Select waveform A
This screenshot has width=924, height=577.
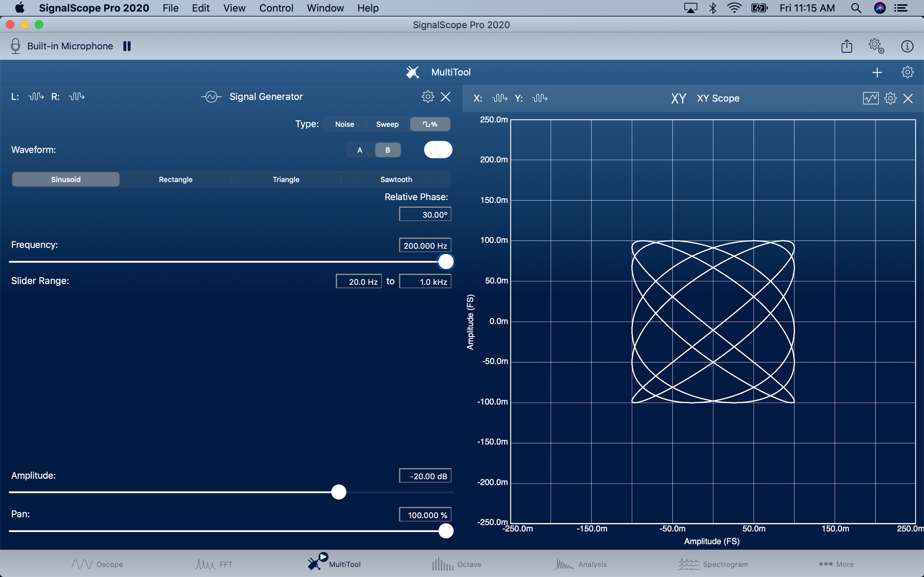(359, 150)
